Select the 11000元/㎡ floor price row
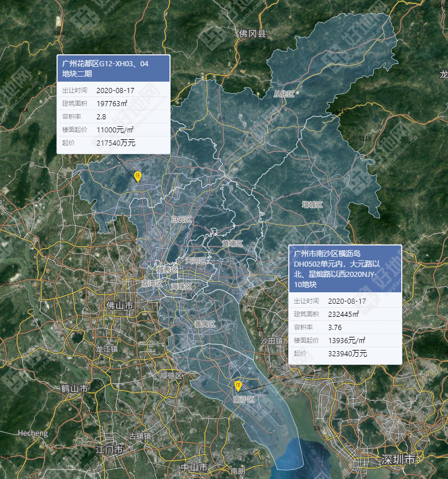The height and width of the screenshot is (479, 448). 113,130
